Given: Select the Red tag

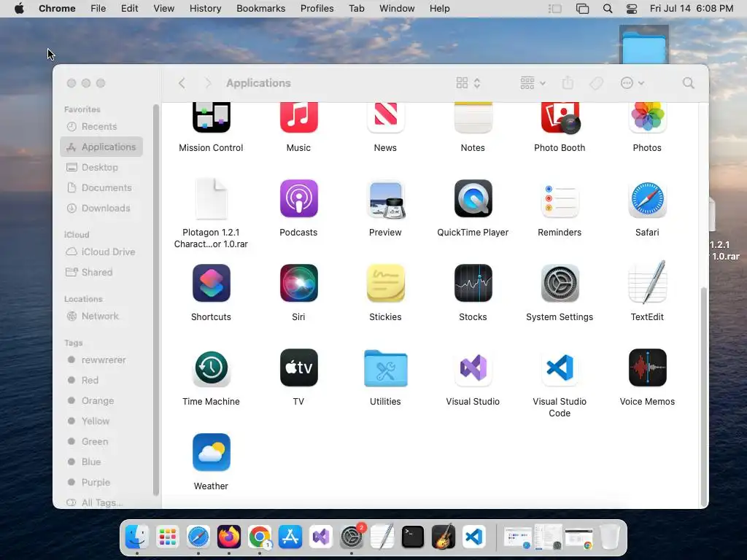Looking at the screenshot, I should 101,381.
